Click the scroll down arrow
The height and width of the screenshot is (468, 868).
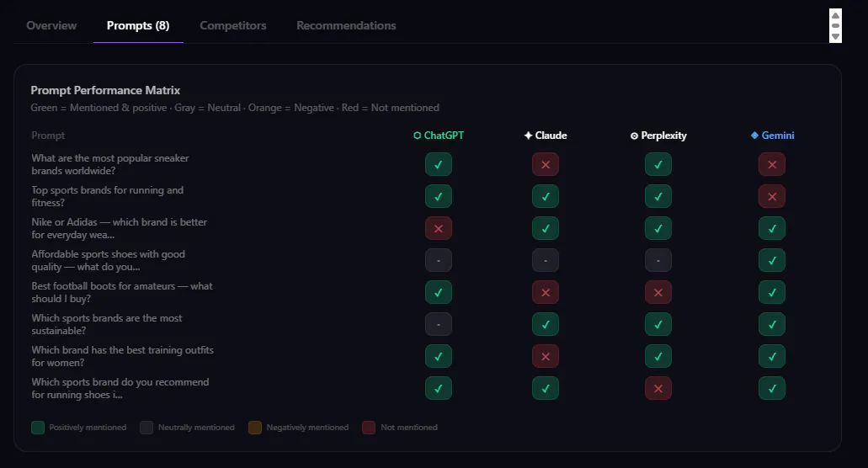pyautogui.click(x=835, y=36)
